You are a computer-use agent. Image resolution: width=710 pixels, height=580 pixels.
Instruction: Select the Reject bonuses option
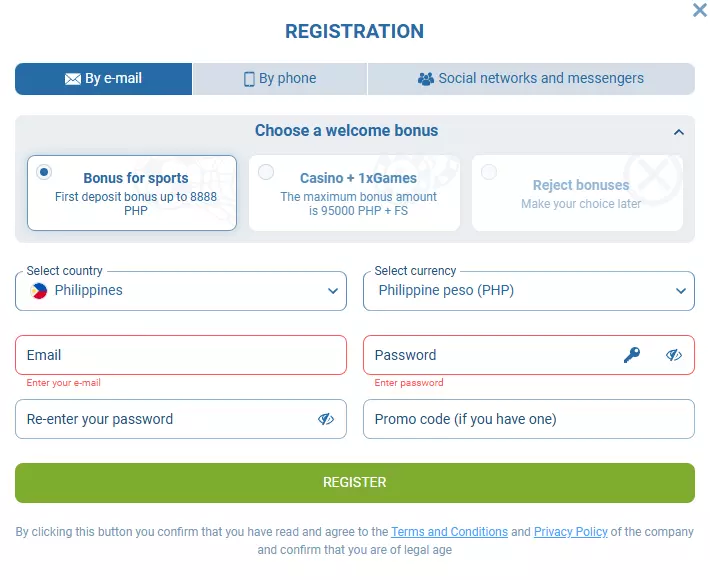coord(489,173)
